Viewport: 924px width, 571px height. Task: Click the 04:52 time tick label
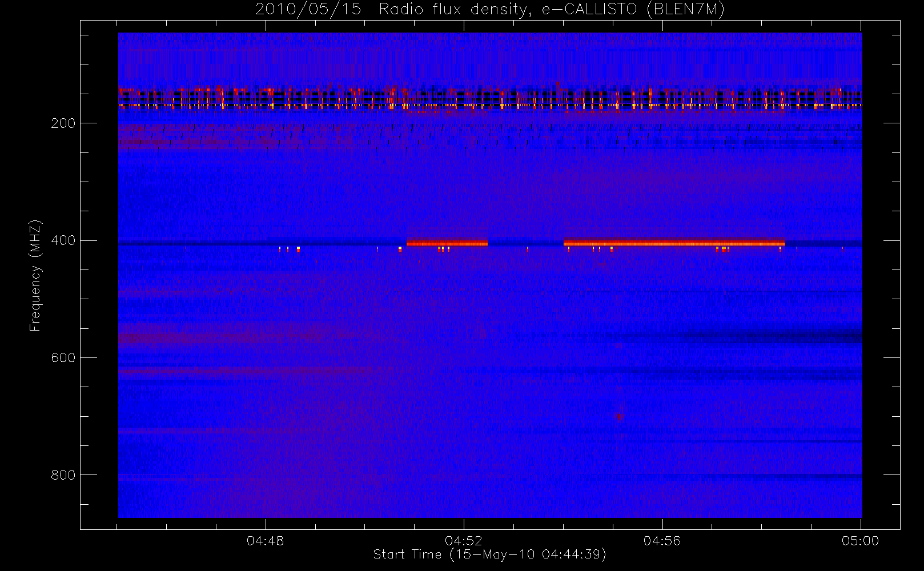click(464, 541)
